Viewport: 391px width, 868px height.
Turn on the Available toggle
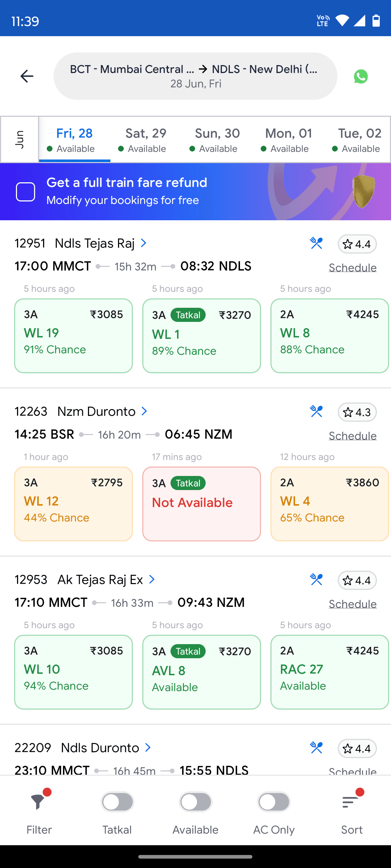[195, 802]
